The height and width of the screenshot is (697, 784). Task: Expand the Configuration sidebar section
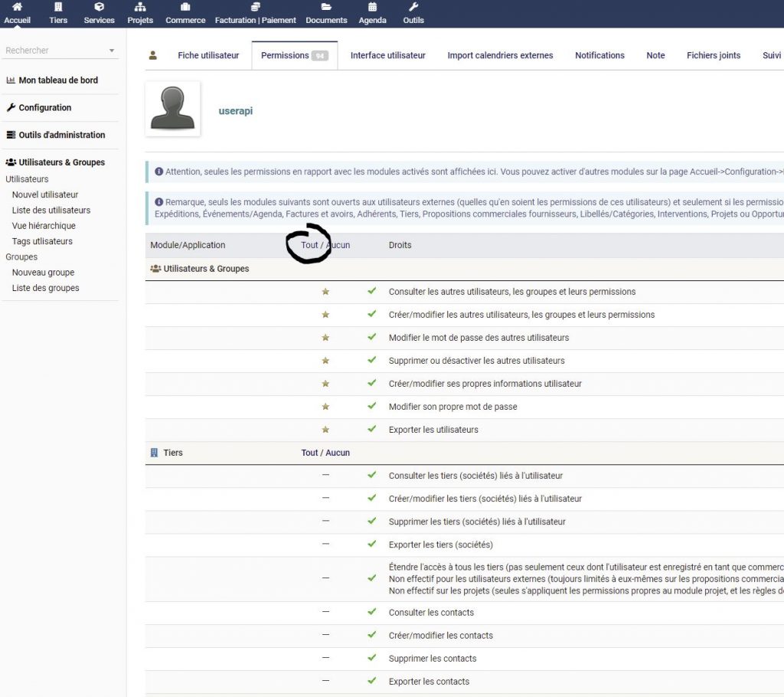46,107
